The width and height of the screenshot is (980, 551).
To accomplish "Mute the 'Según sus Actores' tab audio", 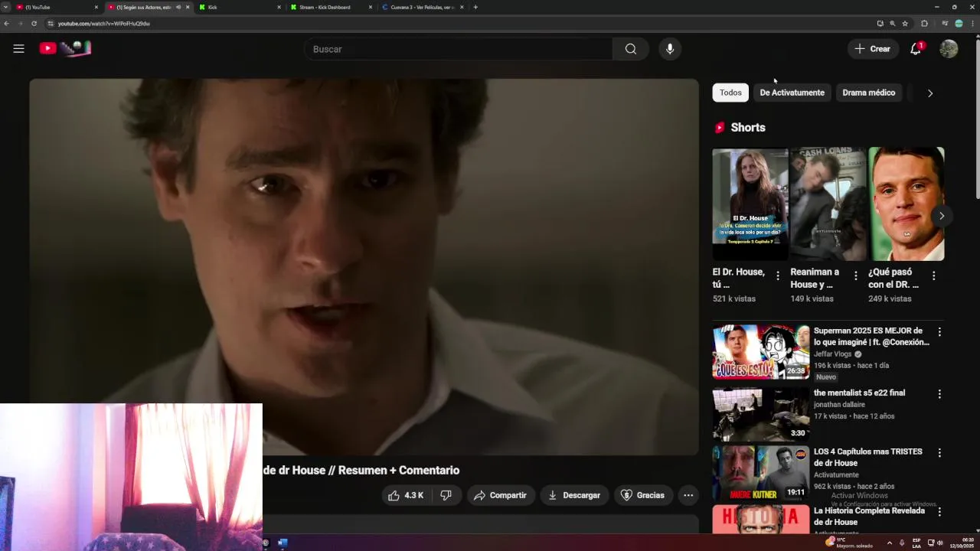I will tap(178, 7).
